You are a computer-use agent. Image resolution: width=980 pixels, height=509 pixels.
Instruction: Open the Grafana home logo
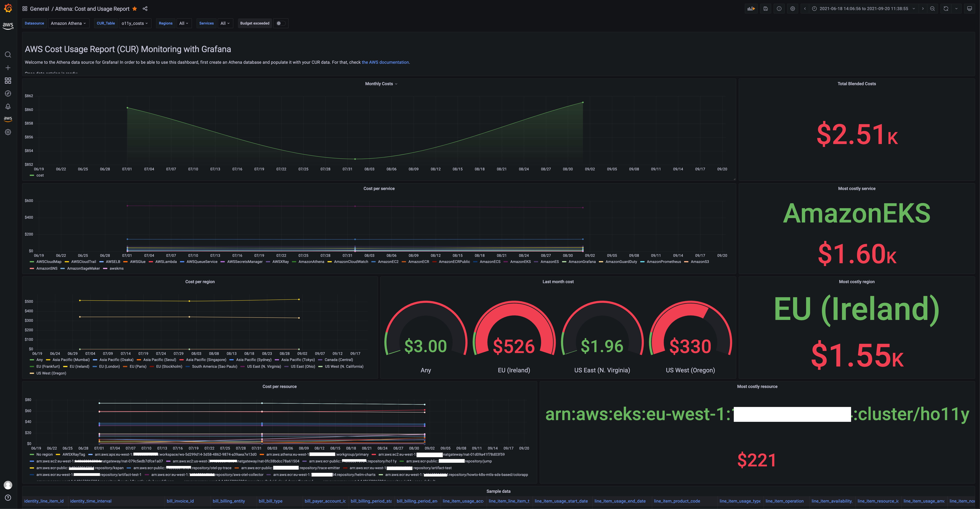click(8, 8)
